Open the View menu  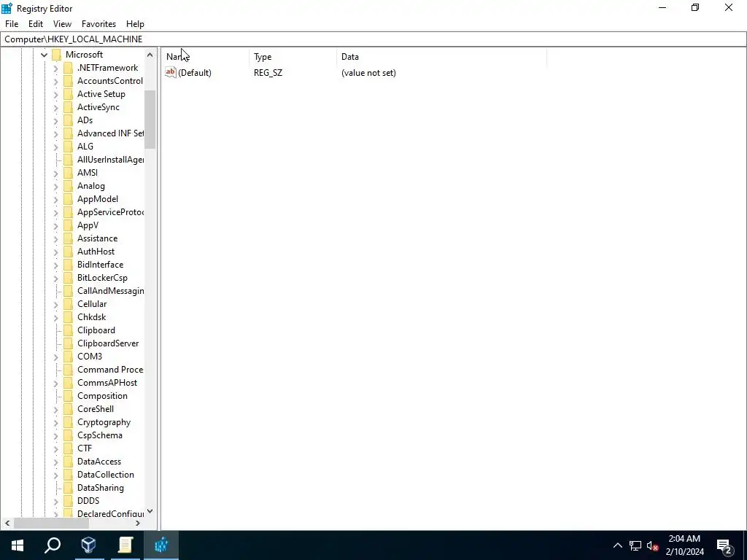coord(62,24)
